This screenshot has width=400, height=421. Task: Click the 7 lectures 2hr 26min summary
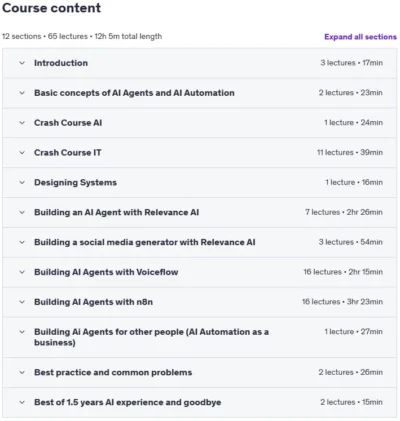click(344, 212)
